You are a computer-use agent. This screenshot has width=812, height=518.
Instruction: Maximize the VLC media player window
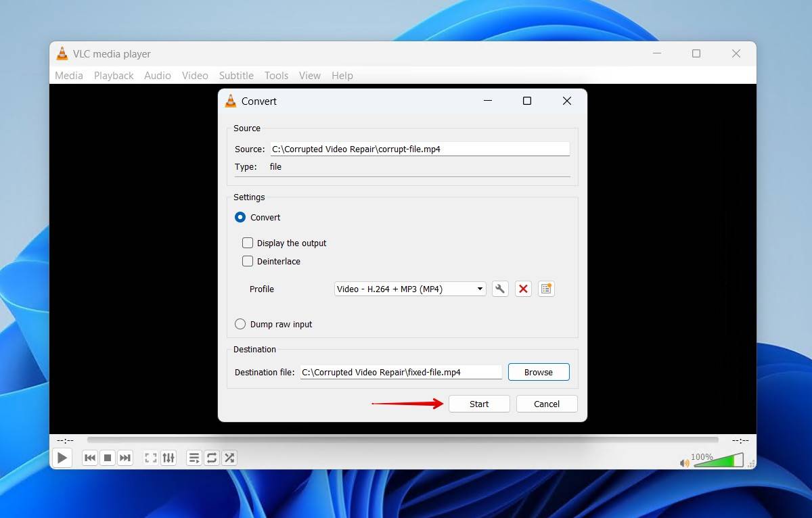point(696,53)
